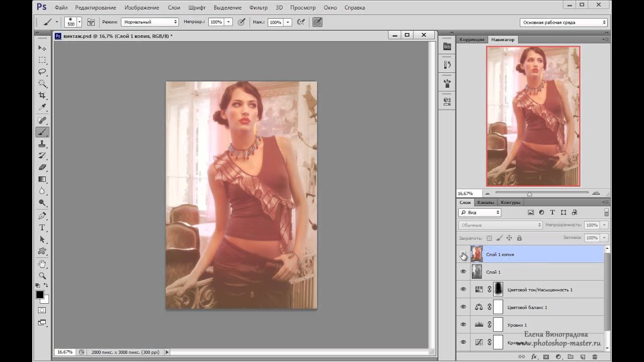This screenshot has width=644, height=362.
Task: Open the Изображение menu
Action: pyautogui.click(x=142, y=8)
